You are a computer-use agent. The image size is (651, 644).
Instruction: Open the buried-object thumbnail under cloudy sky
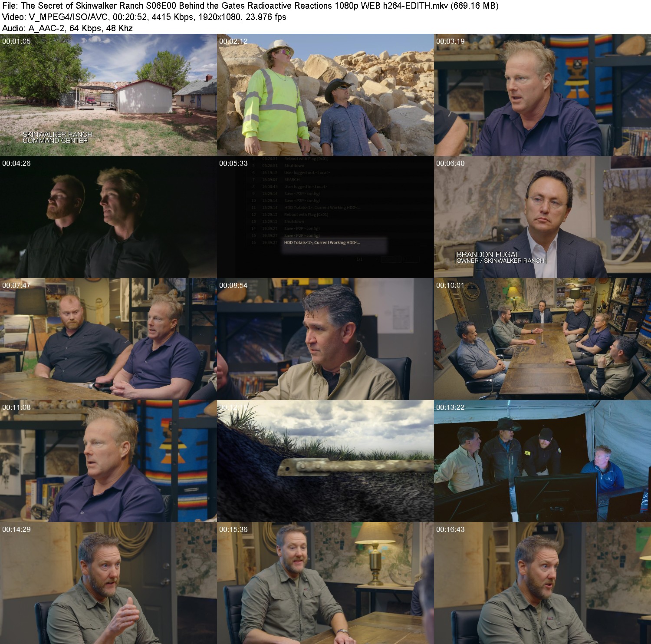point(325,461)
